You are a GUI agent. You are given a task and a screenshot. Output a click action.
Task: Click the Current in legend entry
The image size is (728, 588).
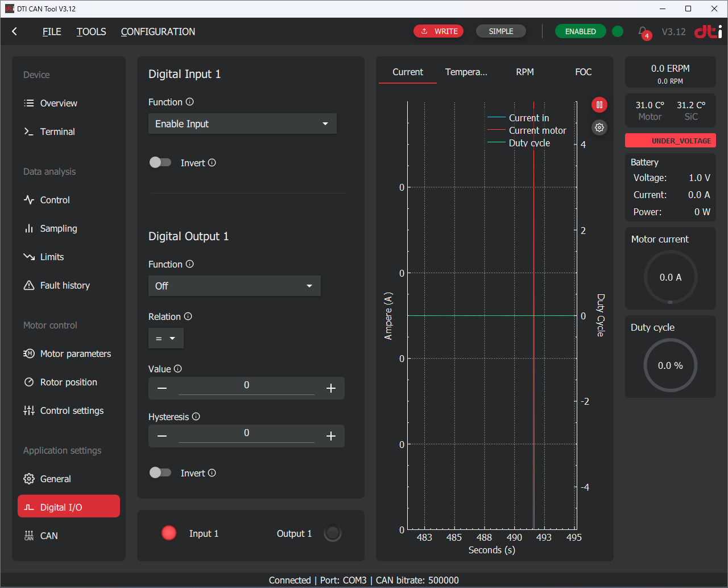pos(518,118)
